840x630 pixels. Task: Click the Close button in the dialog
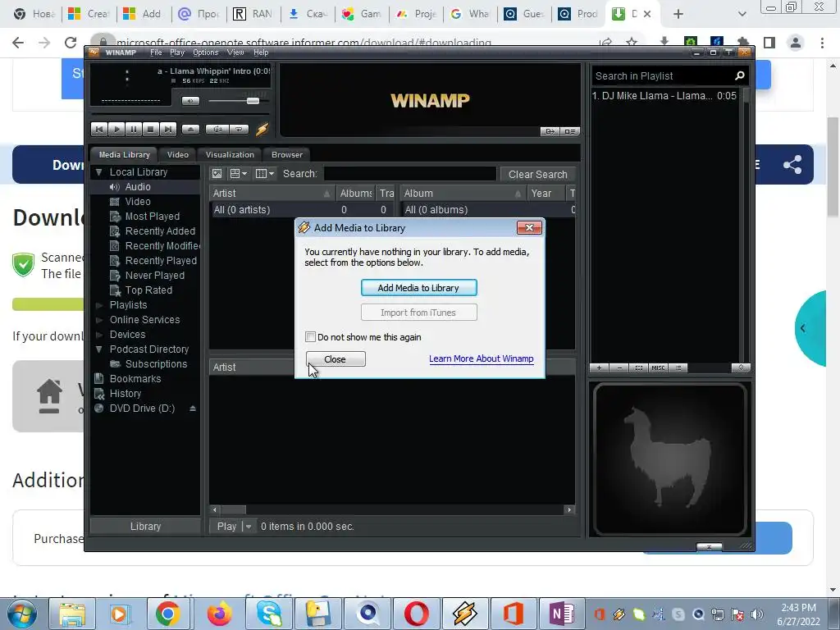[336, 359]
